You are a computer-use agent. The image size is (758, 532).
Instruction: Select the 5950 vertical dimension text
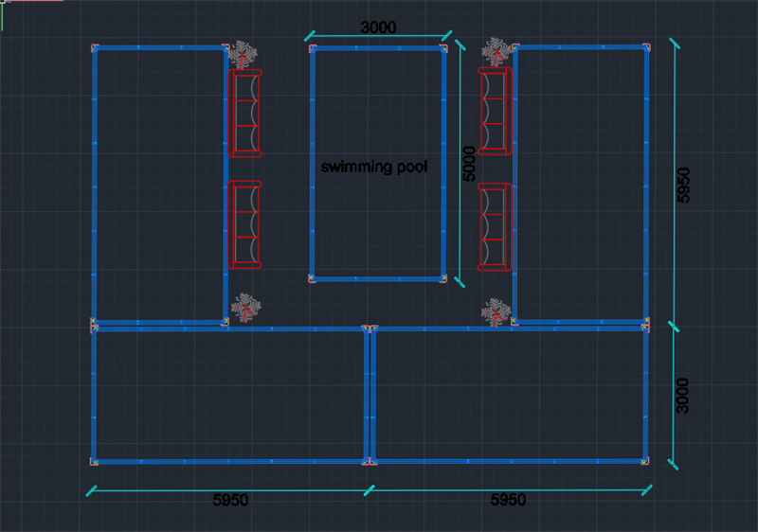(x=683, y=185)
